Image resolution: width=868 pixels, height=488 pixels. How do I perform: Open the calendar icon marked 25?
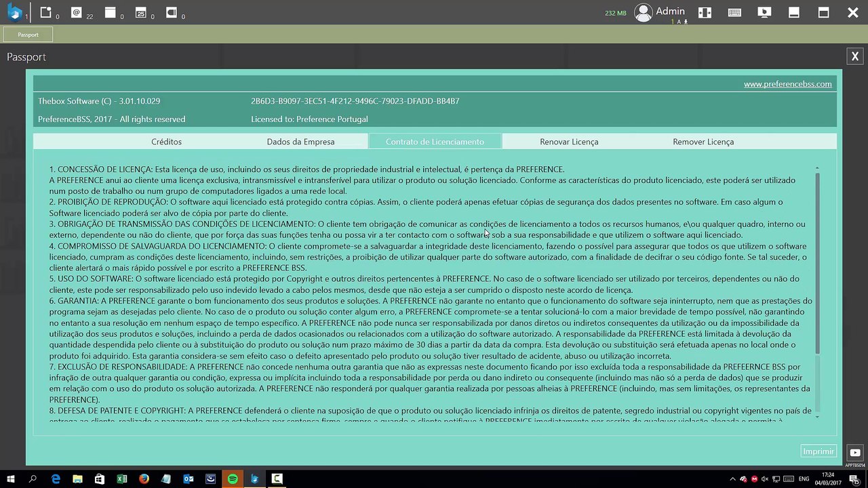141,12
